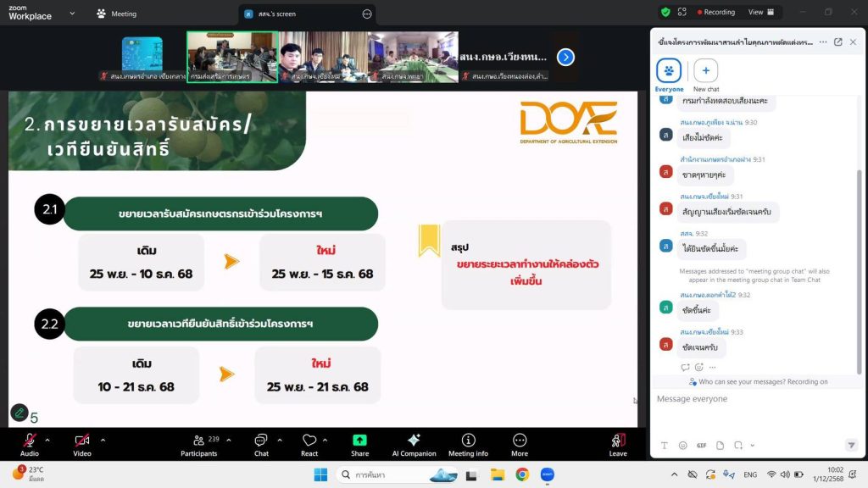Show Meeting info

(x=468, y=441)
